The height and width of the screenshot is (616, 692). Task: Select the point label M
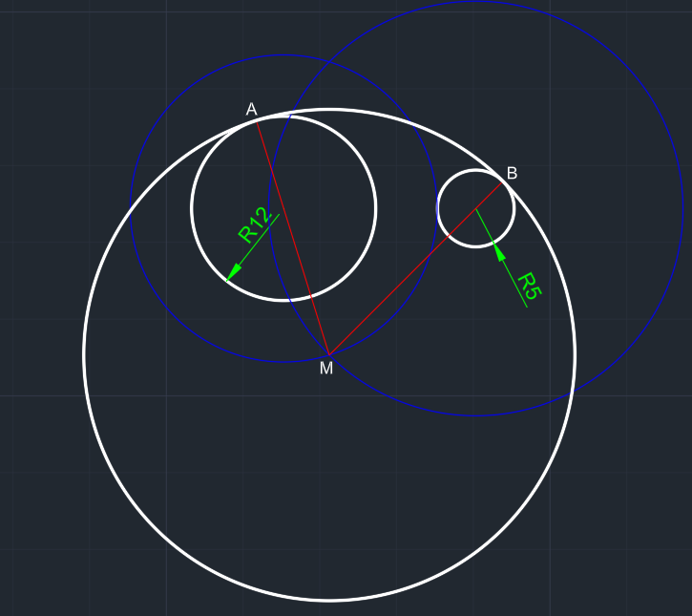click(326, 369)
